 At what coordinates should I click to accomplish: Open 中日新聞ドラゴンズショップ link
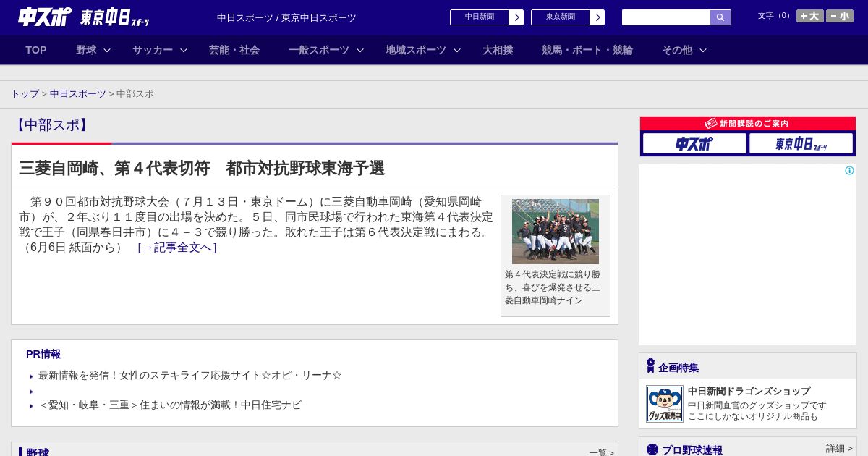749,391
